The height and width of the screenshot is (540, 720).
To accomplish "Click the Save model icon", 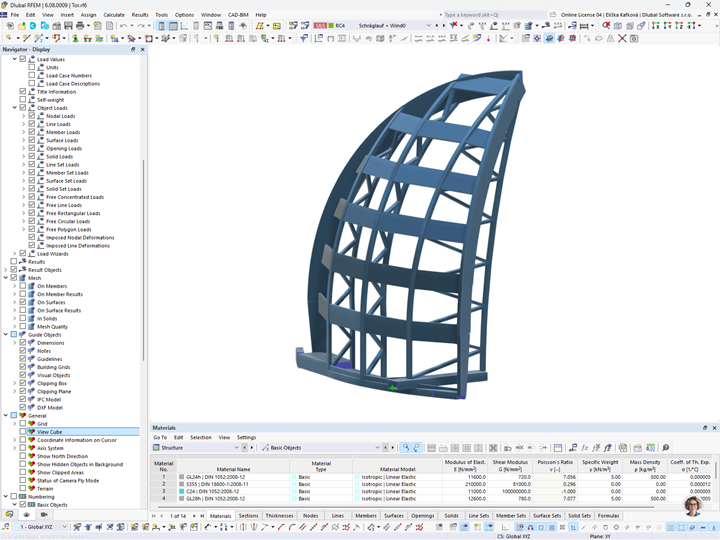I will 68,26.
